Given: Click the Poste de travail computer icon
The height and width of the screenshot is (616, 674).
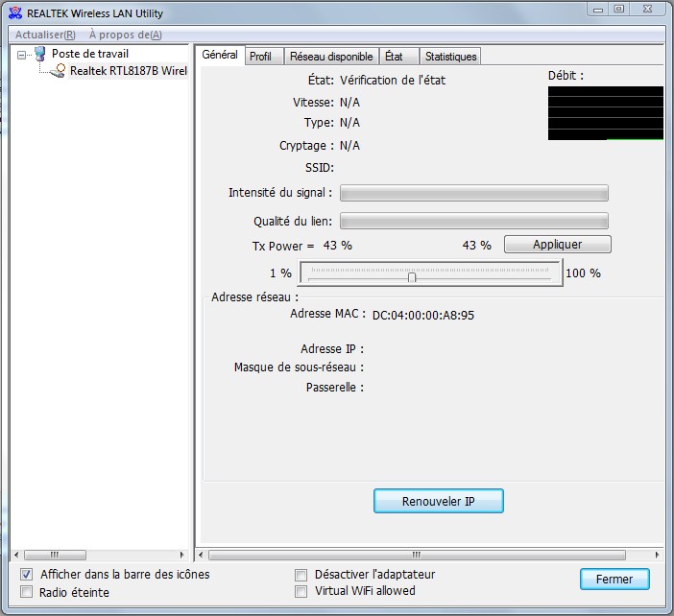Looking at the screenshot, I should [40, 54].
